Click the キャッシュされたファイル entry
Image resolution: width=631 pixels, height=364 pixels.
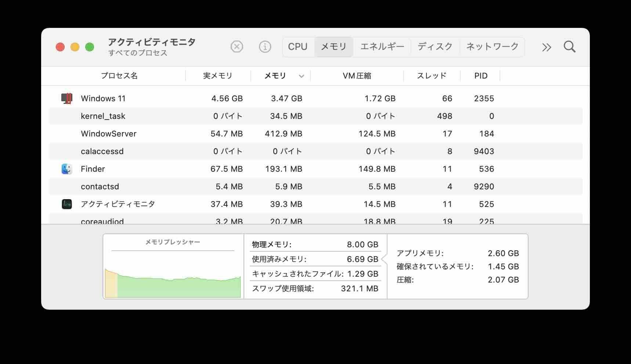pos(315,274)
